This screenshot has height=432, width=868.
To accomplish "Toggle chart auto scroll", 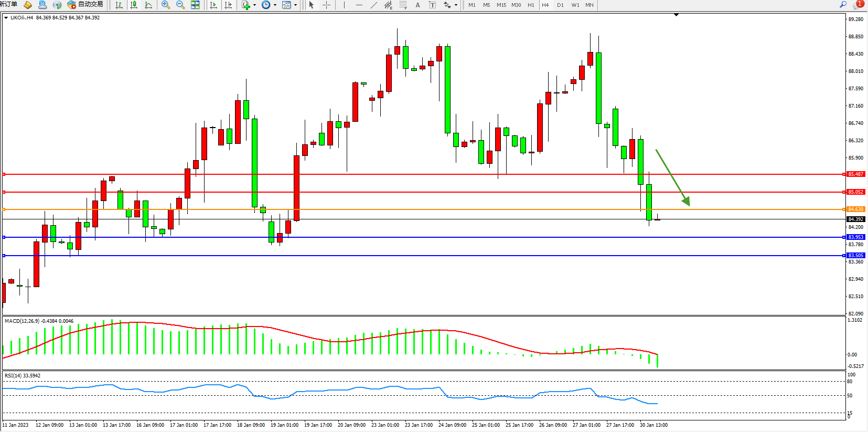I will 213,5.
